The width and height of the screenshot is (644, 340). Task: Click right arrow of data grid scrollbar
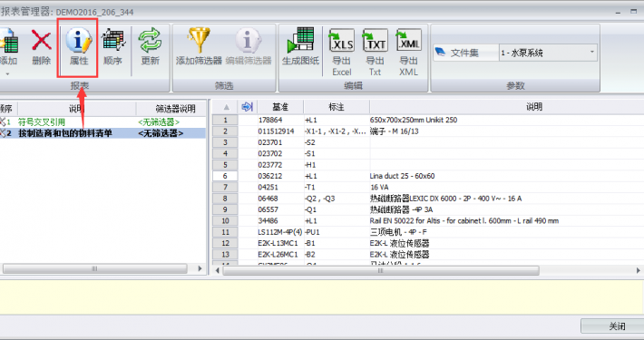[639, 270]
